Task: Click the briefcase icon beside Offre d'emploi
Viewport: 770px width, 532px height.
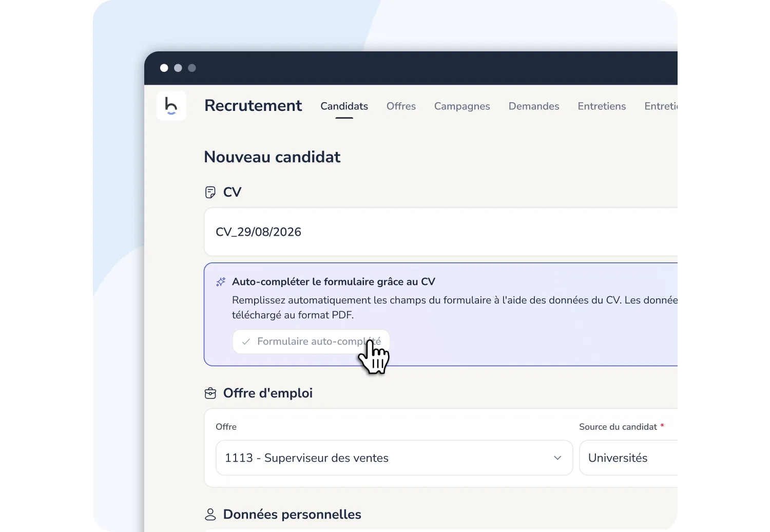Action: tap(210, 393)
